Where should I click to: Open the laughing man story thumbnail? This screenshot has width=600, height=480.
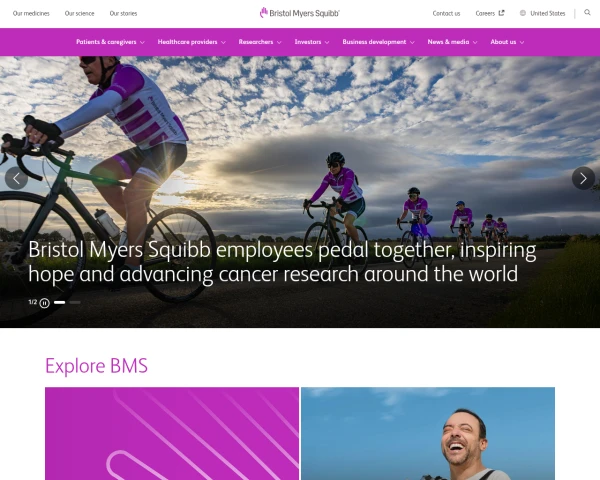[428, 433]
